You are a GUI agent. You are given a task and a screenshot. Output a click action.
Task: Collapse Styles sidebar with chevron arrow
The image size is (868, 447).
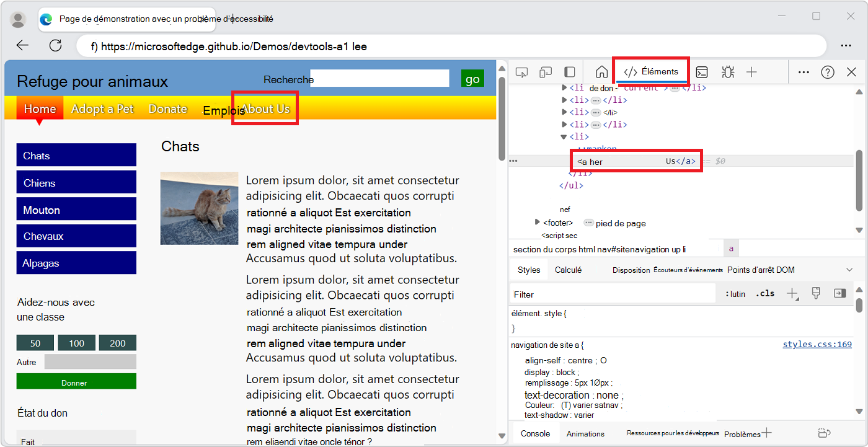(x=849, y=269)
